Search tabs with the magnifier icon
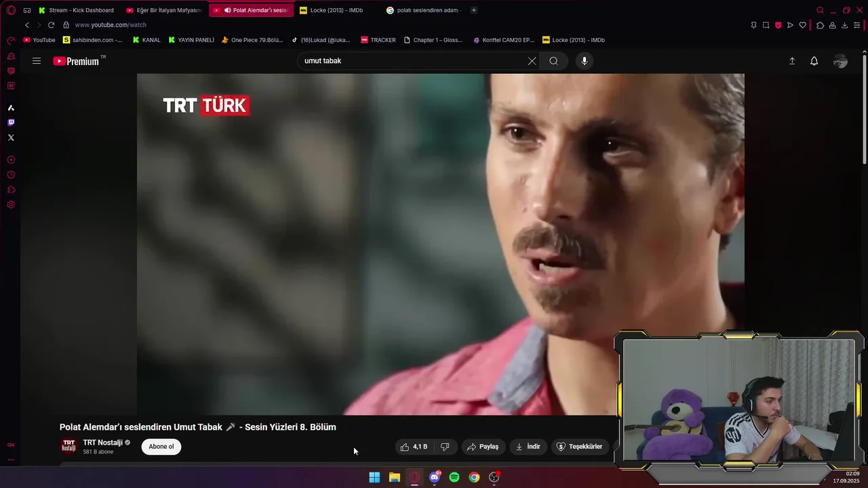 pos(820,10)
